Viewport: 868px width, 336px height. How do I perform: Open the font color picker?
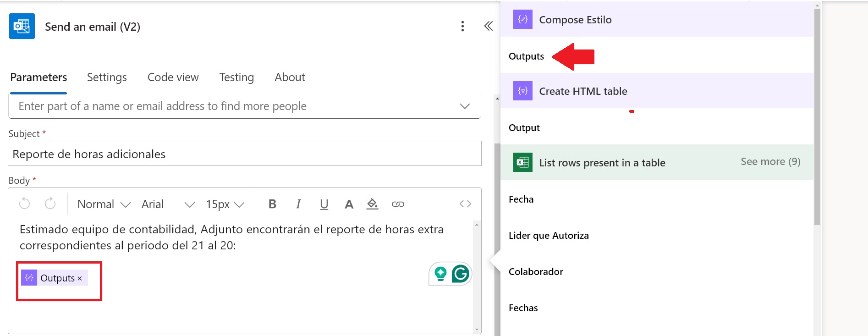(x=349, y=204)
